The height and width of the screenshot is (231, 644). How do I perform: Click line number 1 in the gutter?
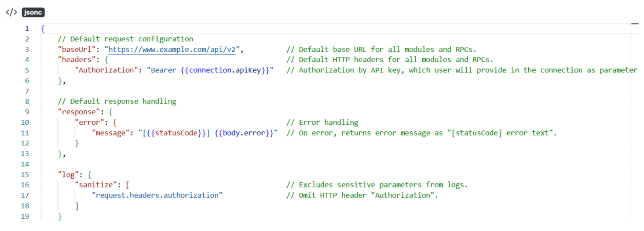pos(27,29)
